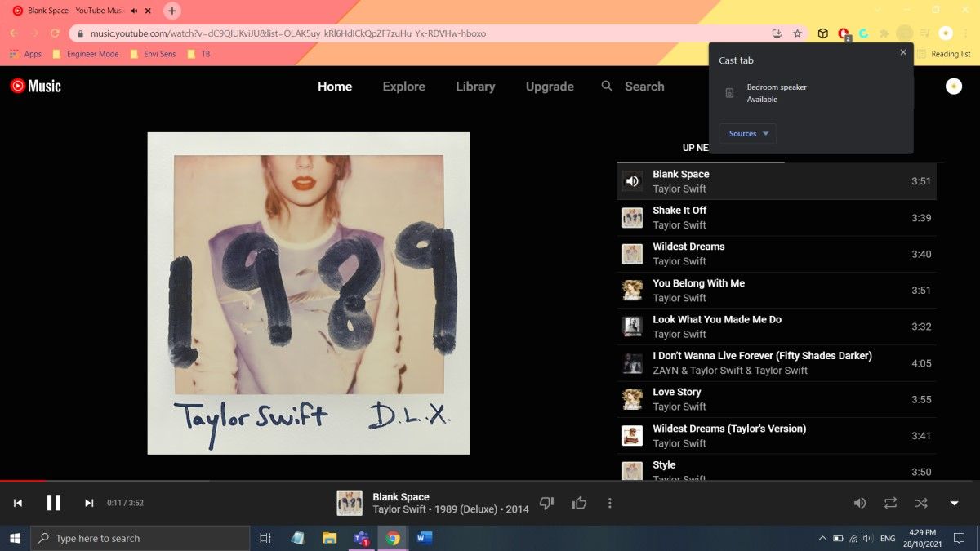The height and width of the screenshot is (551, 980).
Task: Play Love Story from the queue
Action: pos(777,399)
